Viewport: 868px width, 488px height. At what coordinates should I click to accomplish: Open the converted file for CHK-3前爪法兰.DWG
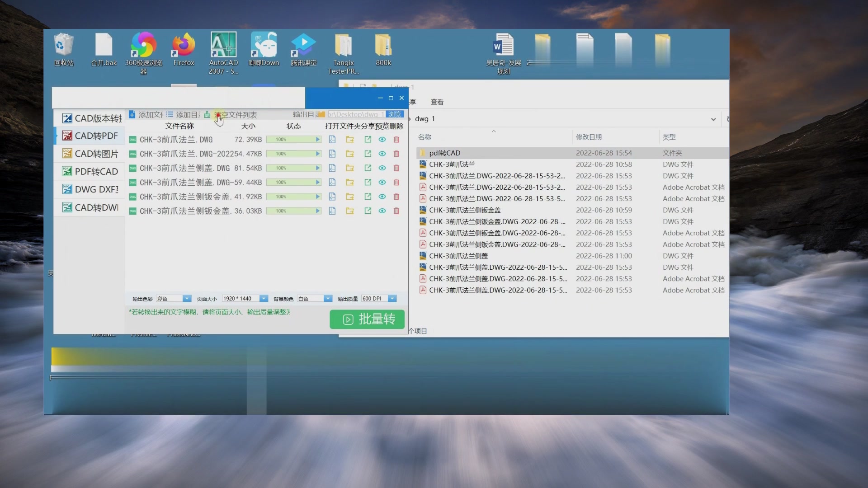(x=332, y=140)
